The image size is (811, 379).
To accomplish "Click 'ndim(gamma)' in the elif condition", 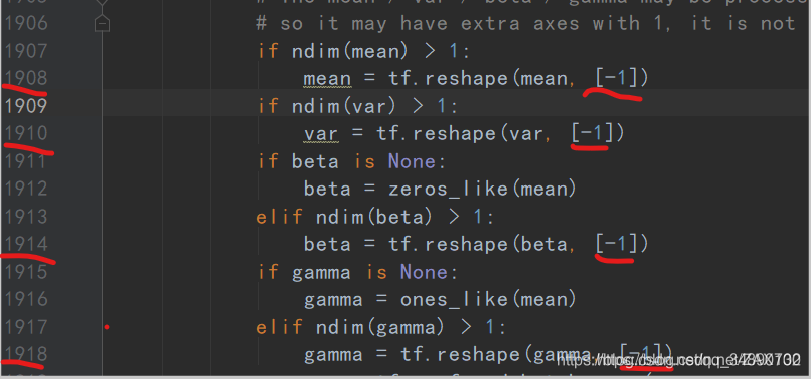I will 382,328.
